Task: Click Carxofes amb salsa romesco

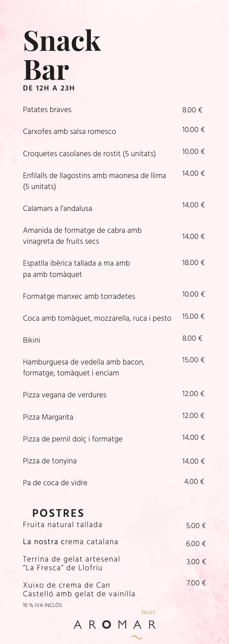Action: coord(69,131)
